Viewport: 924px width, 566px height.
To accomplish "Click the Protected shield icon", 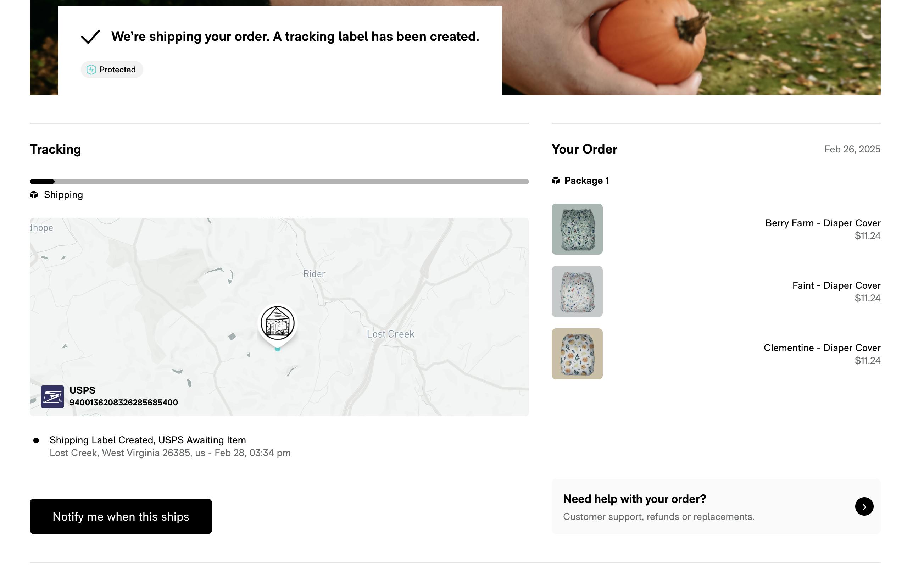I will [91, 70].
